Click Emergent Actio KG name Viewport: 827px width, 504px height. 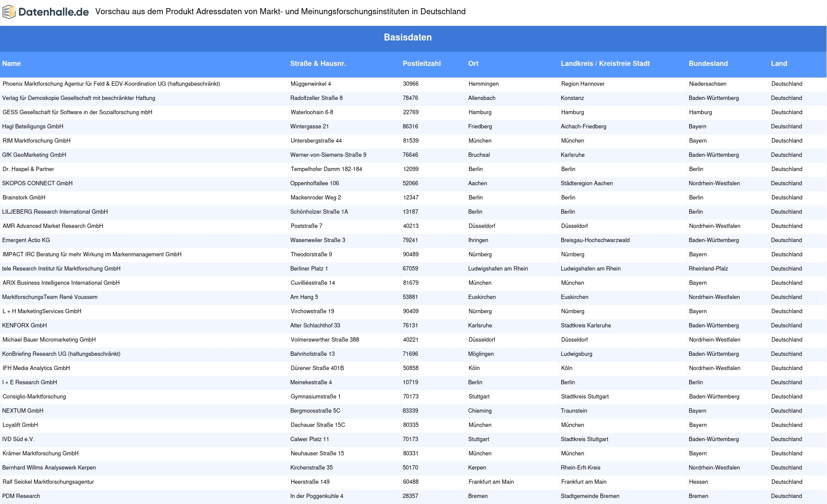[26, 240]
